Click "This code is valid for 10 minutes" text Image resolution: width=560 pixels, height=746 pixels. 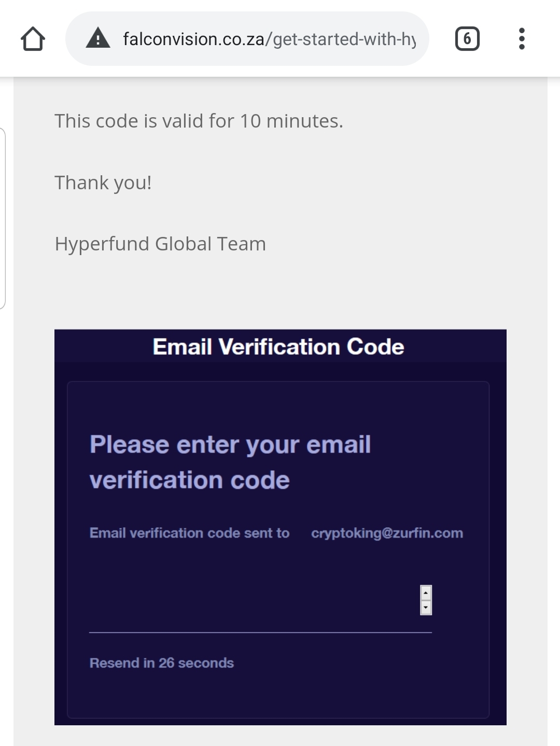pyautogui.click(x=199, y=121)
